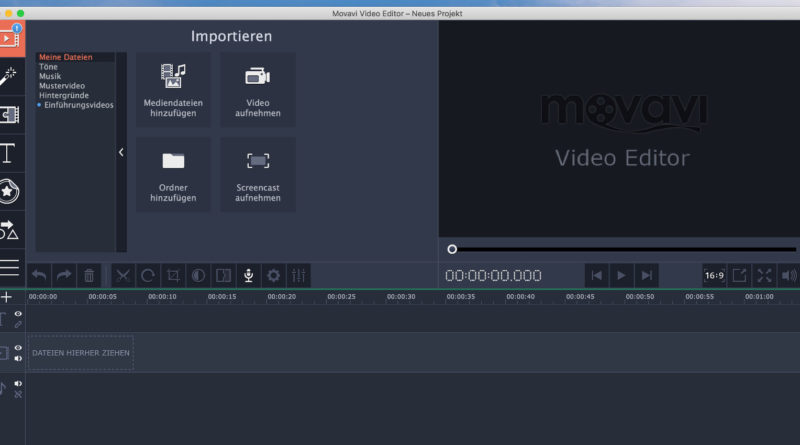The width and height of the screenshot is (800, 445).
Task: Select Töne category
Action: (x=48, y=67)
